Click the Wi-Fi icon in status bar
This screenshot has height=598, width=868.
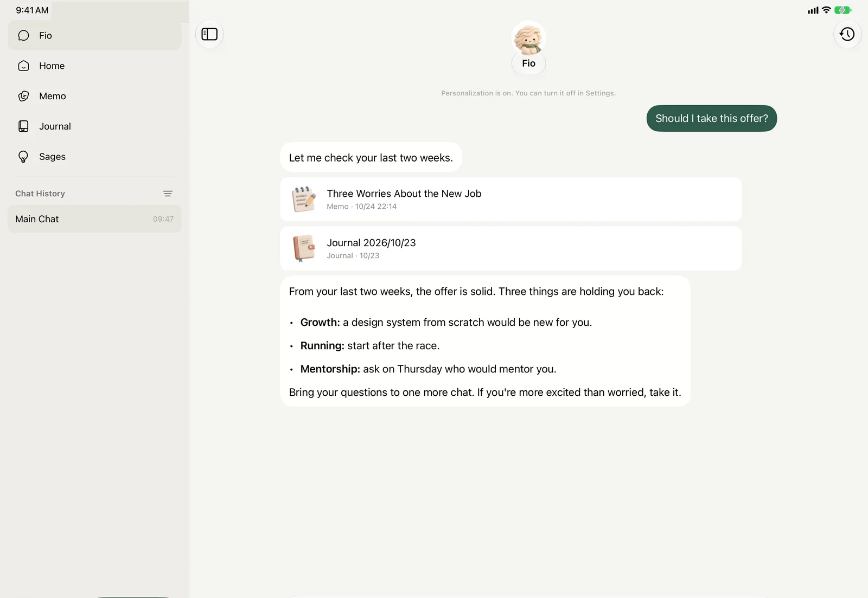point(826,10)
